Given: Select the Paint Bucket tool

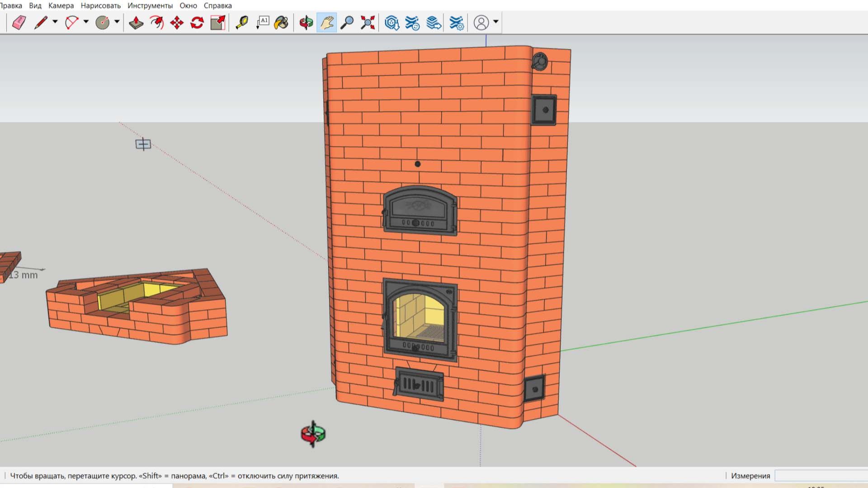Looking at the screenshot, I should pyautogui.click(x=281, y=22).
